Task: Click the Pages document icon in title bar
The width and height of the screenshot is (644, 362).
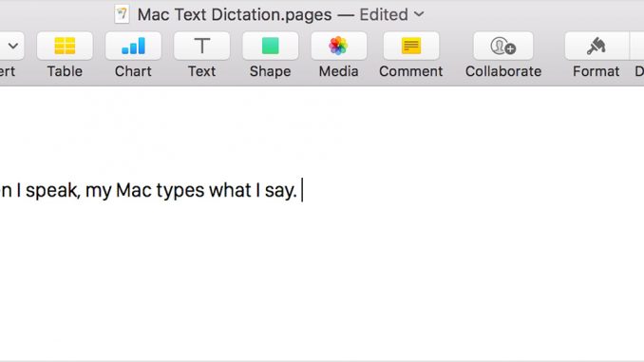Action: pyautogui.click(x=122, y=14)
